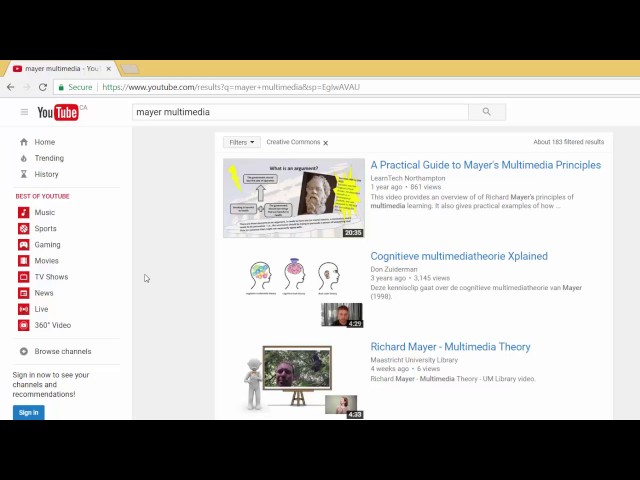Click the blue Sign in button
Image resolution: width=640 pixels, height=480 pixels.
tap(29, 412)
